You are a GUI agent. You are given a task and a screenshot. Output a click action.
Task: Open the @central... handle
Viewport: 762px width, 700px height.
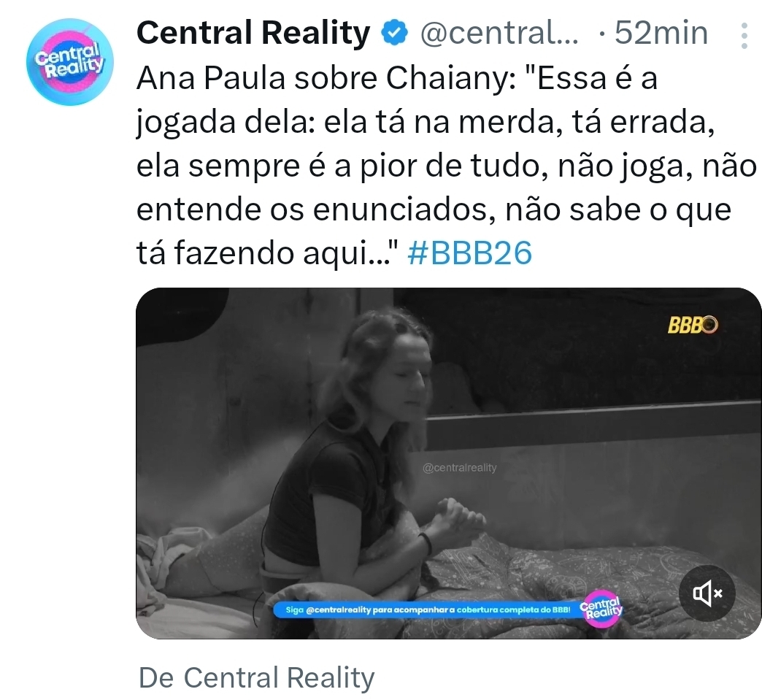[x=499, y=33]
